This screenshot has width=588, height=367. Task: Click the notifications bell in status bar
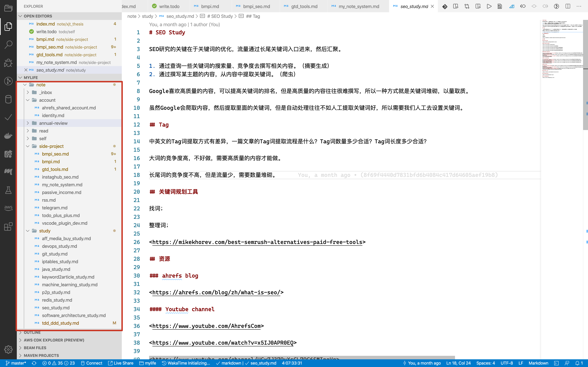577,363
